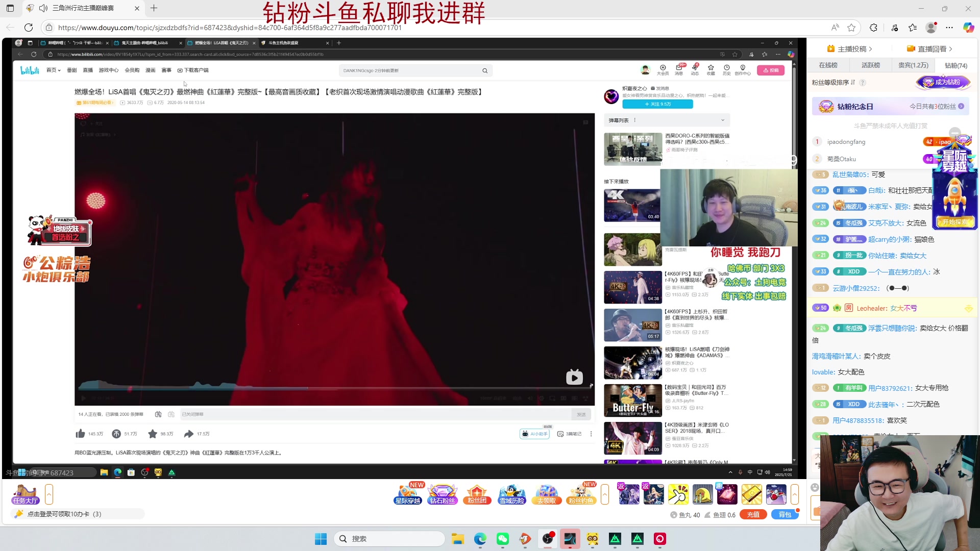Click the blue 关注 9.5万 follow button
This screenshot has height=551, width=980.
[657, 104]
